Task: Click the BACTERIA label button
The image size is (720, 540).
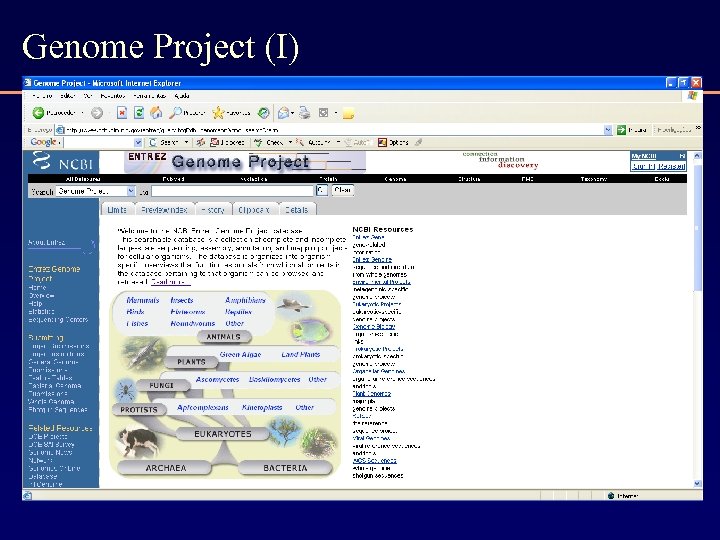Action: (285, 468)
